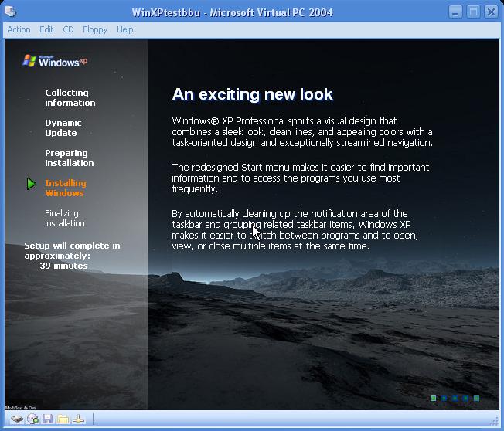Click the green arrow beside Installing Windows

(31, 184)
